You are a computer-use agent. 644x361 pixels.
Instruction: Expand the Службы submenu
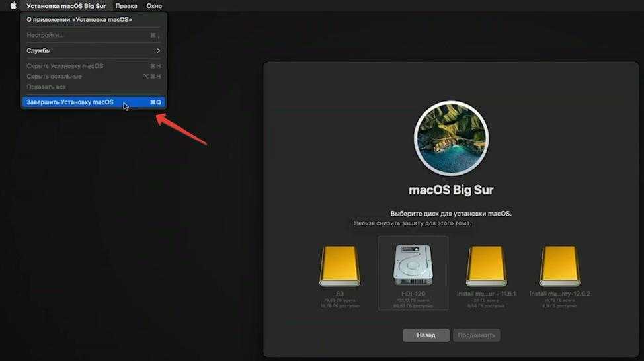click(93, 51)
